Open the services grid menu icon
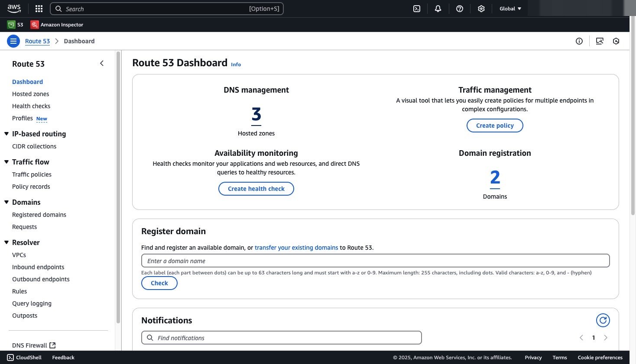The image size is (636, 364). 39,9
